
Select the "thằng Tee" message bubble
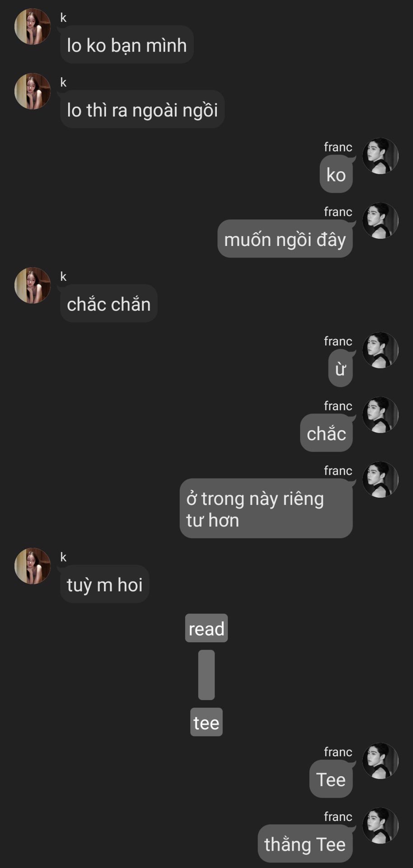305,844
